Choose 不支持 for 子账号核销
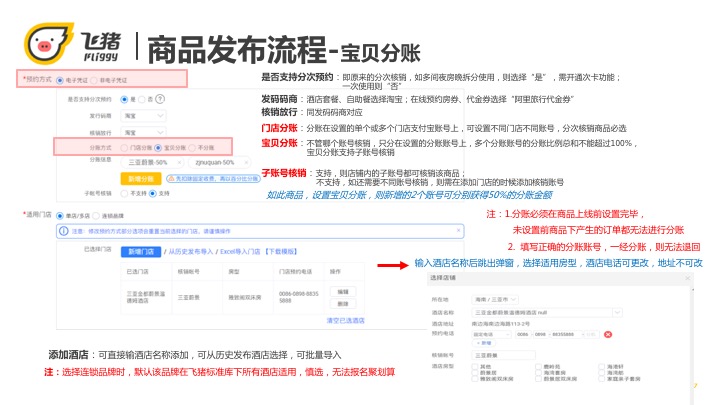 pyautogui.click(x=124, y=194)
